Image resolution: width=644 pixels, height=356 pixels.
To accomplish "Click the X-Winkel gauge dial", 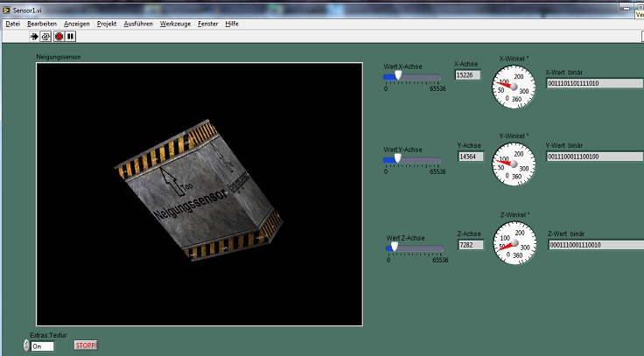I will click(512, 85).
